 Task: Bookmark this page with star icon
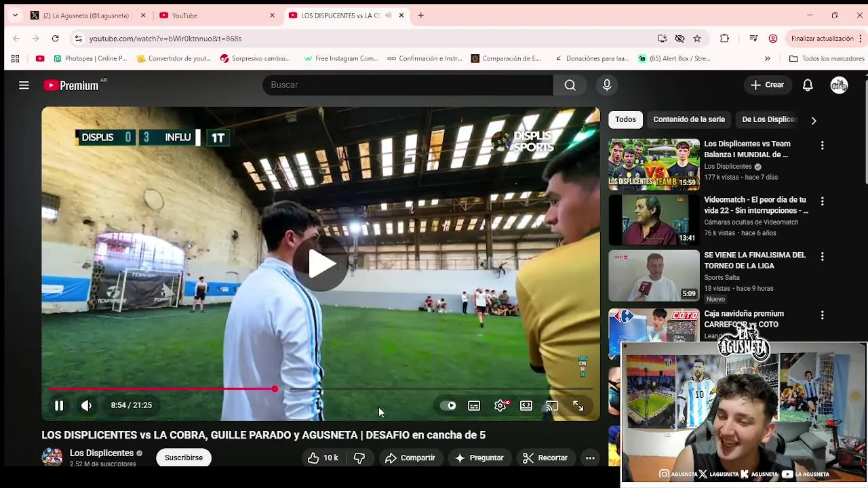point(697,39)
